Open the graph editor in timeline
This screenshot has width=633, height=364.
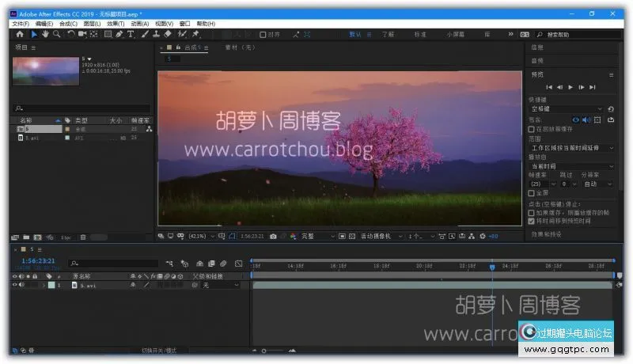(x=239, y=264)
